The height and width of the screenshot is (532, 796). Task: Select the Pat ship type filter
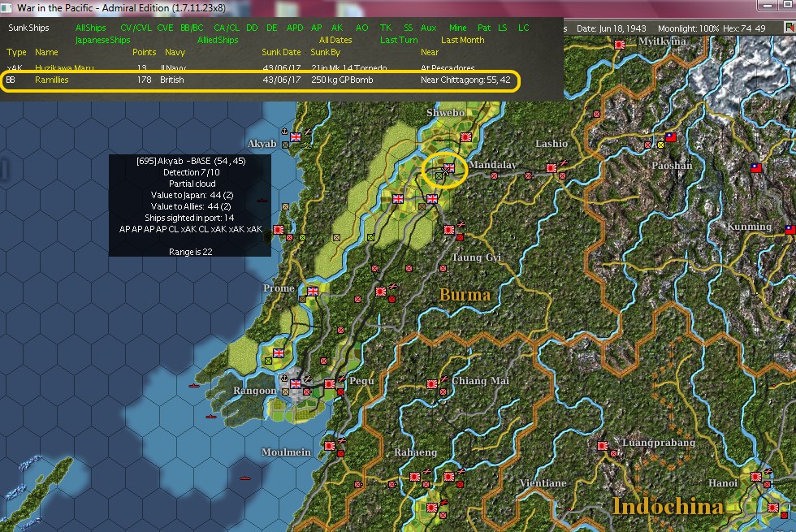coord(484,28)
